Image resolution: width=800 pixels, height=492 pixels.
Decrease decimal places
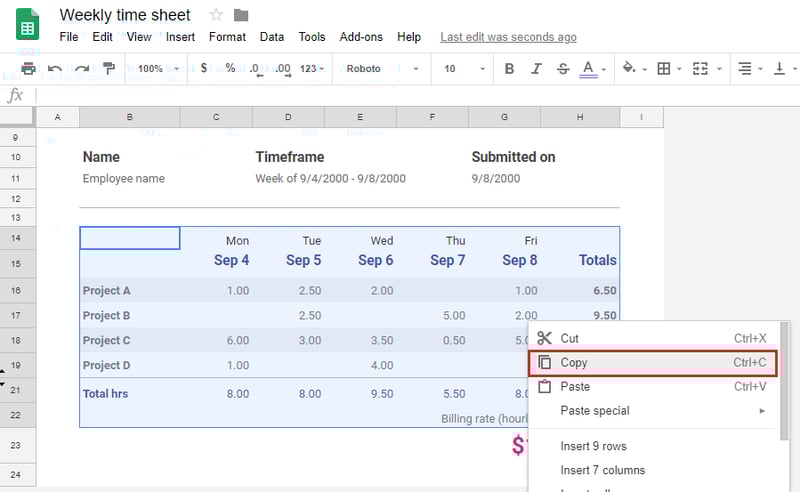256,69
